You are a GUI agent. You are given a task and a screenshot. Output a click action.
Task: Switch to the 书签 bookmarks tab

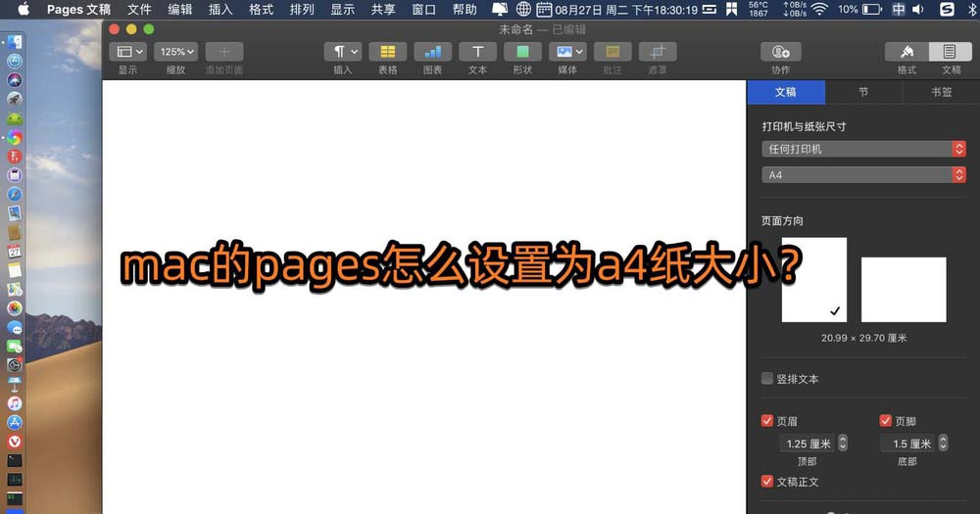point(941,92)
